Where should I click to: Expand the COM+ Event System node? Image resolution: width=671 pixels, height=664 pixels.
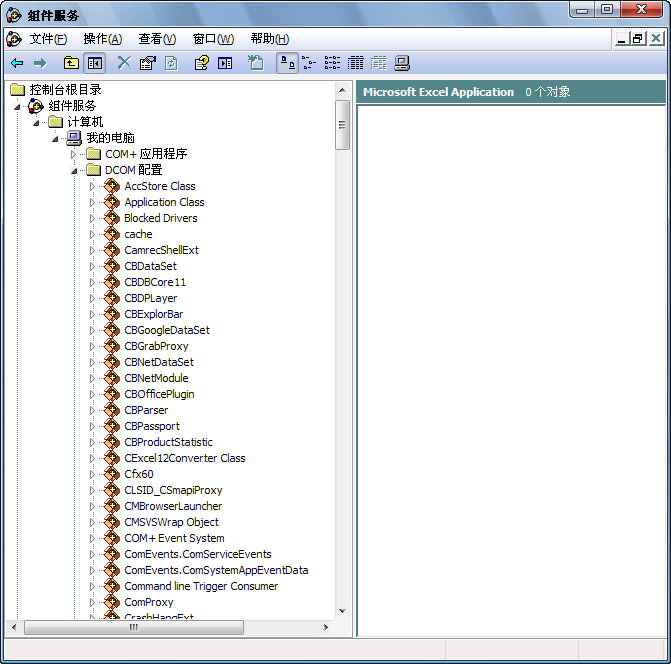pos(92,538)
